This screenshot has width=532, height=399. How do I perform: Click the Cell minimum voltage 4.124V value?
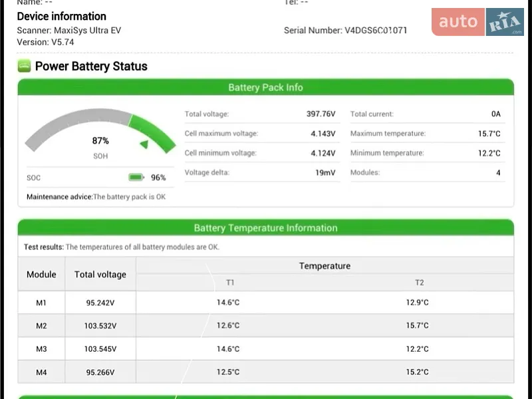pos(323,153)
